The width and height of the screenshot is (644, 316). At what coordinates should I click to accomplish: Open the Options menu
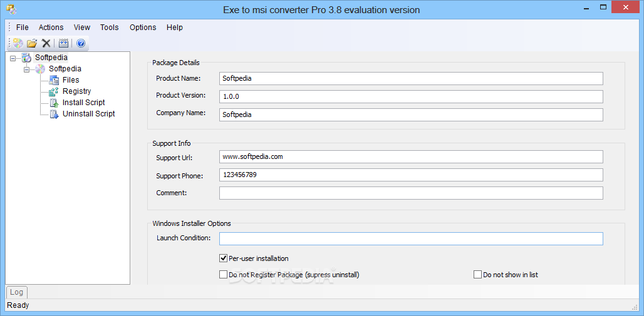point(143,28)
